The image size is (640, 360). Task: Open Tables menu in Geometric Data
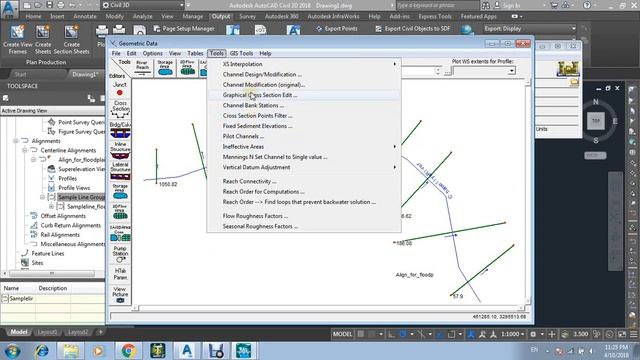click(195, 53)
